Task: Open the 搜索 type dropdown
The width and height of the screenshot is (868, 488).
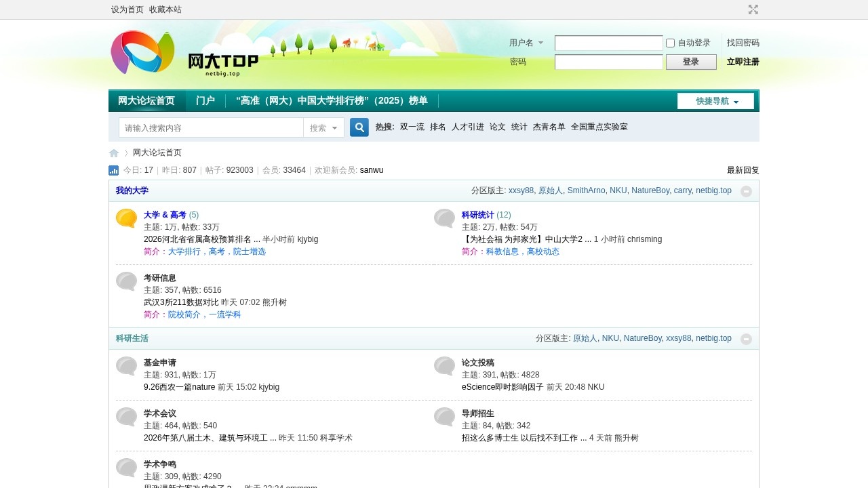Action: [323, 128]
